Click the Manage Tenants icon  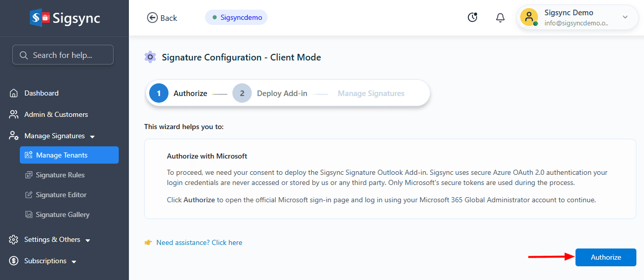pos(28,155)
